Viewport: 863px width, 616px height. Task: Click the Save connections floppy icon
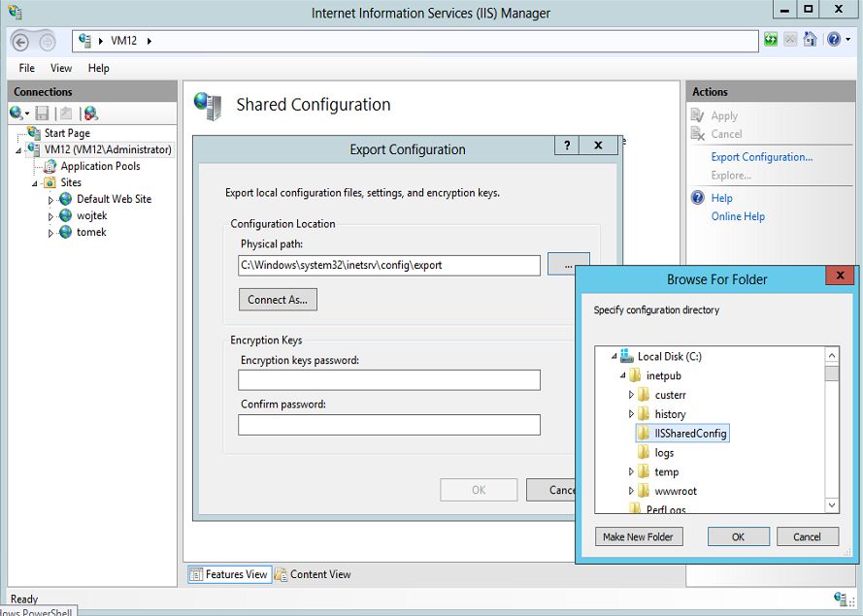point(42,113)
